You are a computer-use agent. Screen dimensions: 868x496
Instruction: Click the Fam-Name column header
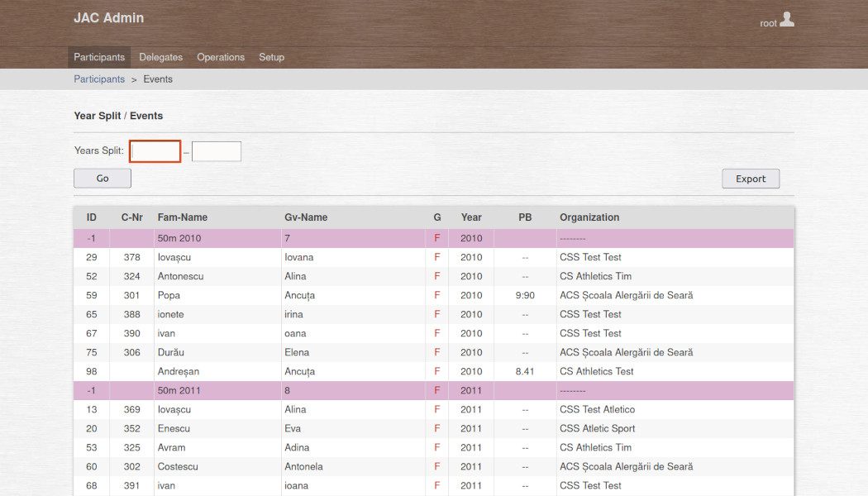tap(183, 217)
